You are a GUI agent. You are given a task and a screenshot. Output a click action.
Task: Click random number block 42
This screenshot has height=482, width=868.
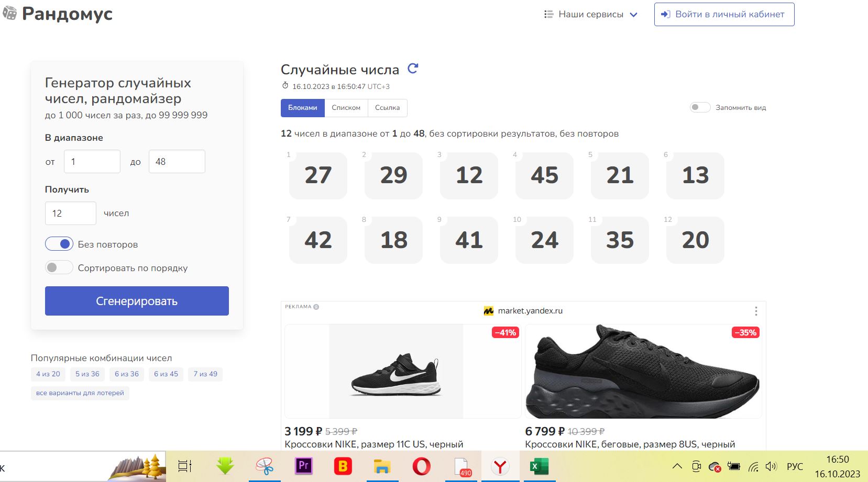coord(318,240)
